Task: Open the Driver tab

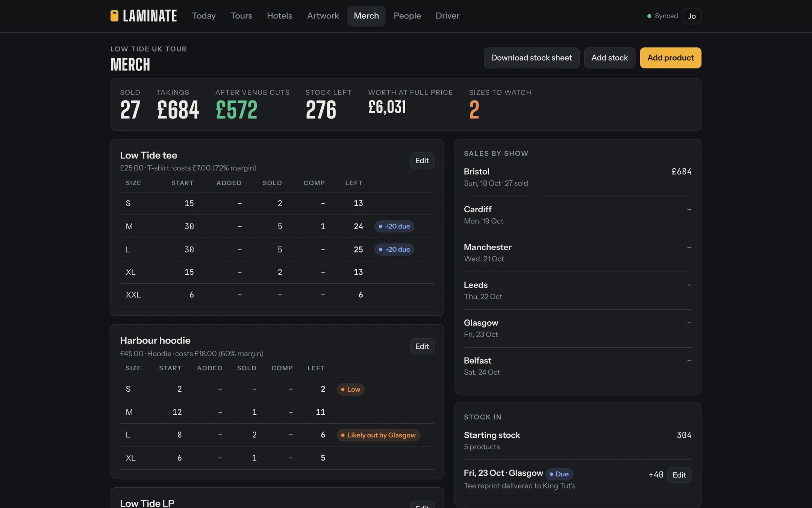Action: [447, 16]
